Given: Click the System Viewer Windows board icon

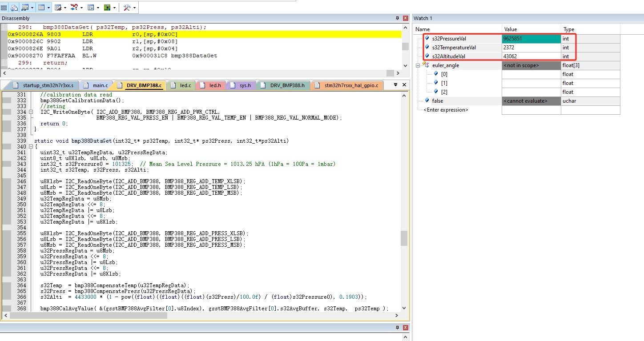Looking at the screenshot, I should [x=107, y=8].
